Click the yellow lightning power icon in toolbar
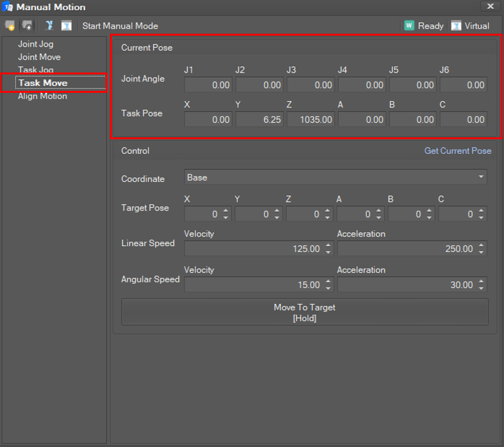 click(x=10, y=26)
